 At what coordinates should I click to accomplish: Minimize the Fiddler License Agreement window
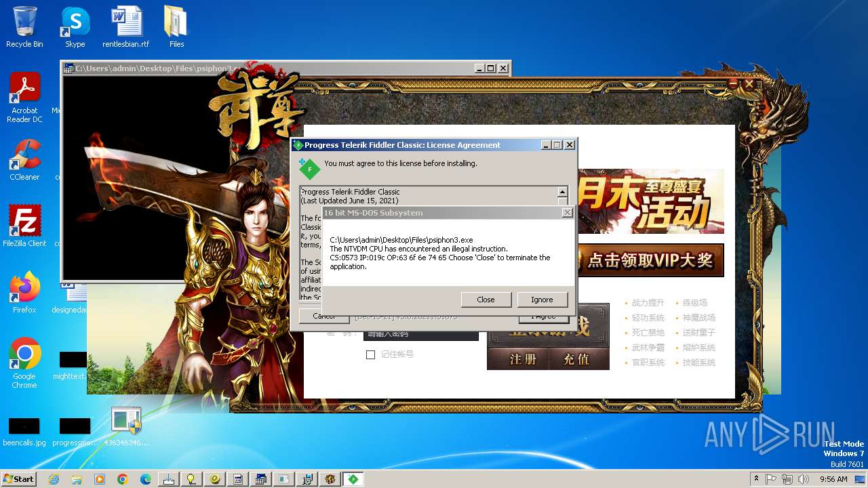click(x=547, y=145)
